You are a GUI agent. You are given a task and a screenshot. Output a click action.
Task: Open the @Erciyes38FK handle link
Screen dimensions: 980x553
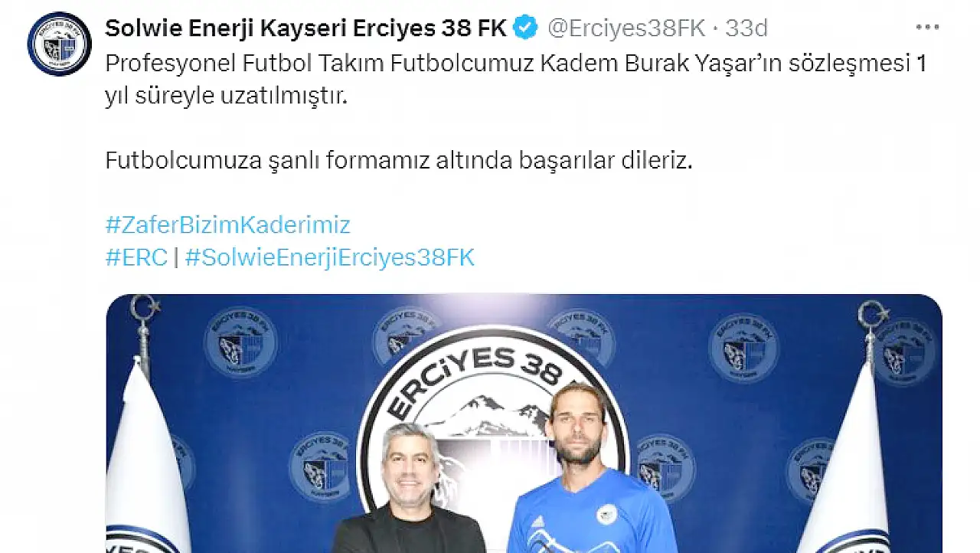[x=625, y=28]
